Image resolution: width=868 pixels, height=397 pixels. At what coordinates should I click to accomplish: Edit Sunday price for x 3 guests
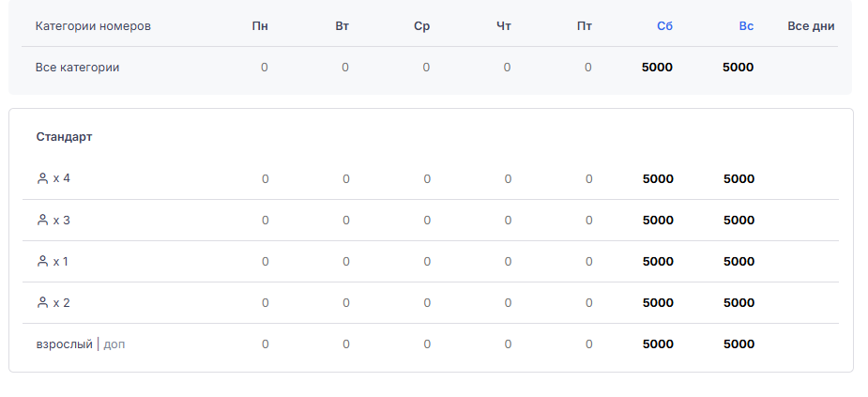point(739,221)
